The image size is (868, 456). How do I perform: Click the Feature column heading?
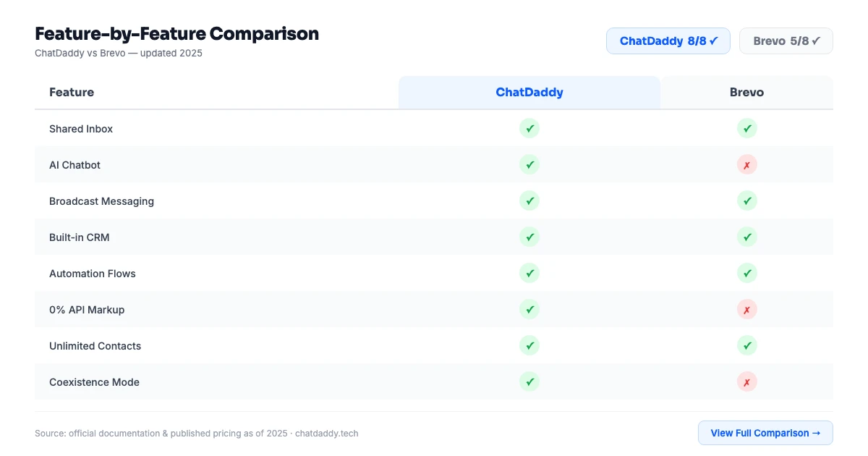pos(72,92)
